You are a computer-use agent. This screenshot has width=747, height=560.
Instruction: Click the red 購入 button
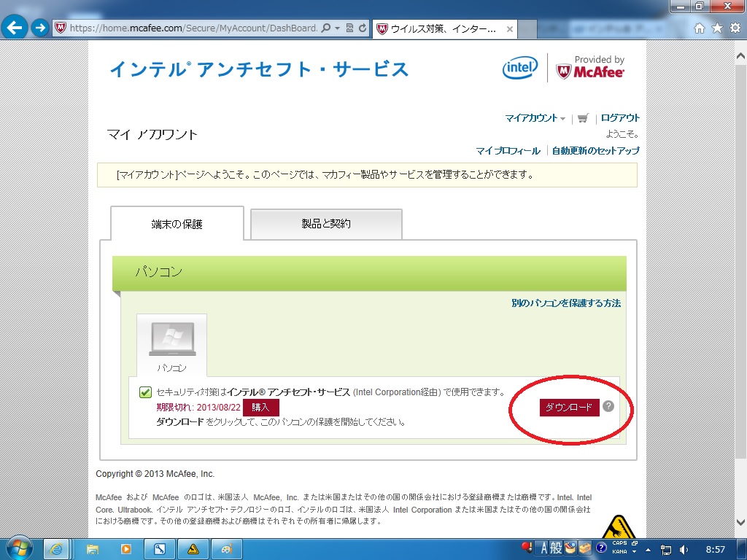(260, 408)
